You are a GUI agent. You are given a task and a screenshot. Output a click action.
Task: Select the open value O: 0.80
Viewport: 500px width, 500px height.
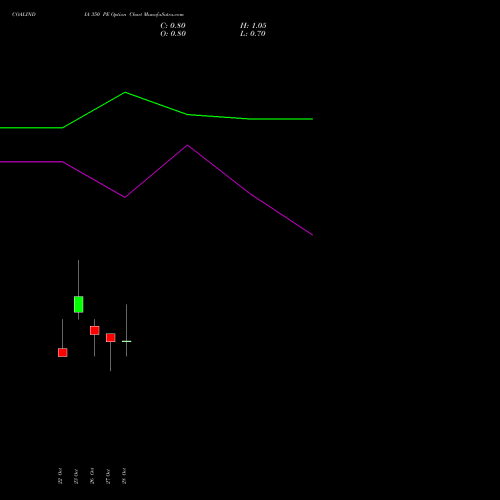click(x=173, y=34)
